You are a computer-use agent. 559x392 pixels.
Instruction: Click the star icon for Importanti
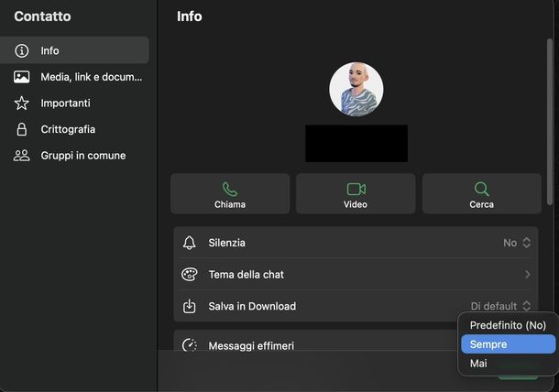click(22, 103)
